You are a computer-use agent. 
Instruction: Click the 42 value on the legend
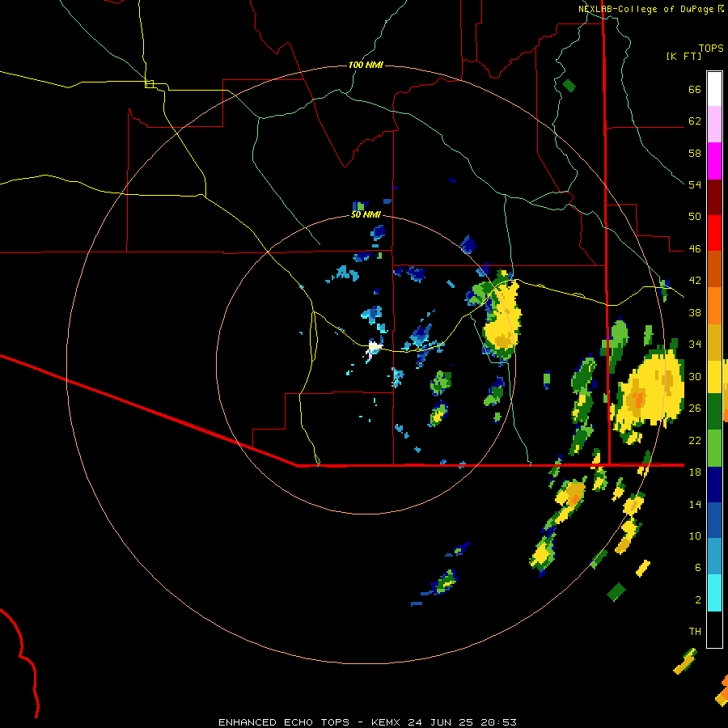pos(695,281)
